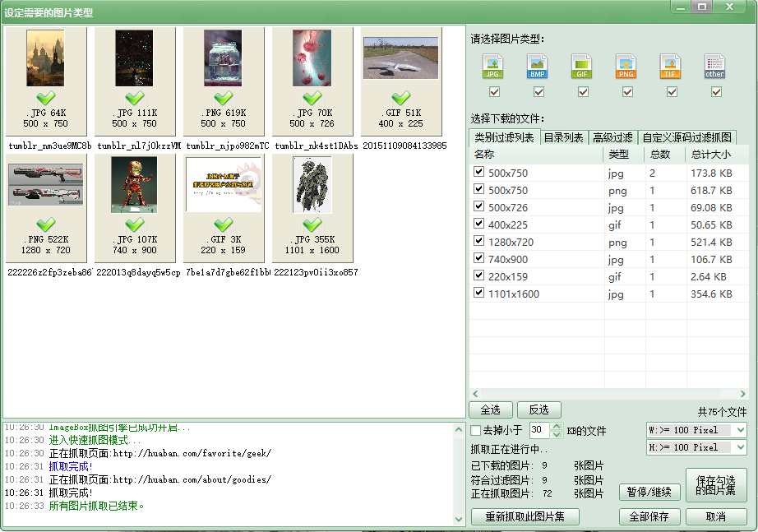Click green checkmark on 400 x 225 GIF thumbnail
This screenshot has height=532, width=758.
coord(400,99)
